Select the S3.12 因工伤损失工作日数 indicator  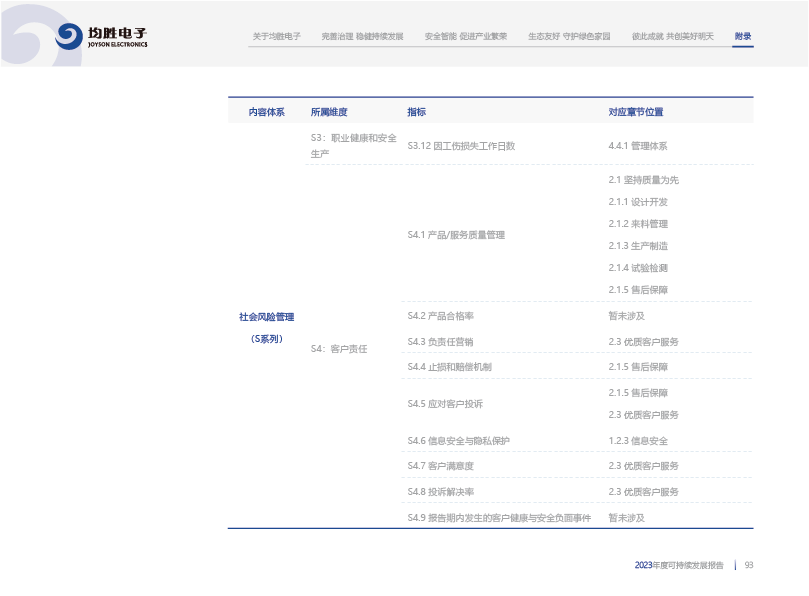(x=461, y=146)
